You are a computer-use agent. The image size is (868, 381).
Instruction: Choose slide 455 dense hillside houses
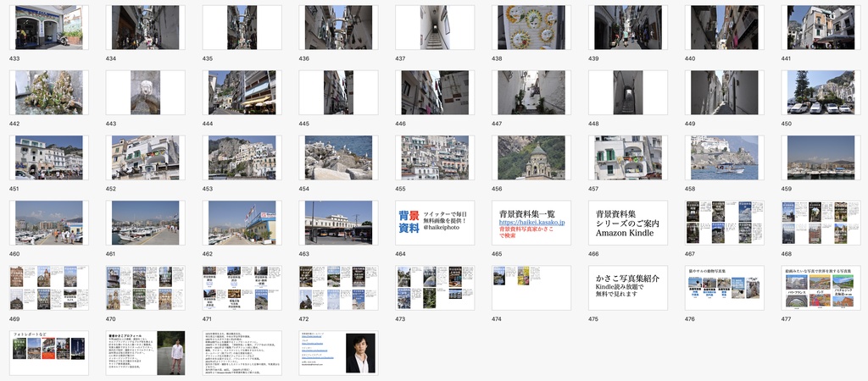tap(435, 157)
